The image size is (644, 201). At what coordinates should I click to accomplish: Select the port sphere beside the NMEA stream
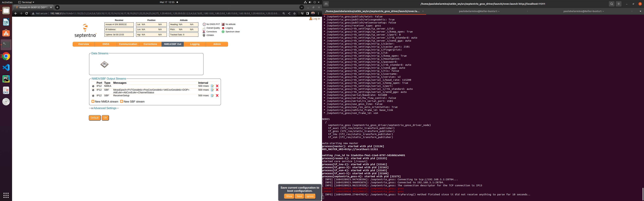[93, 86]
